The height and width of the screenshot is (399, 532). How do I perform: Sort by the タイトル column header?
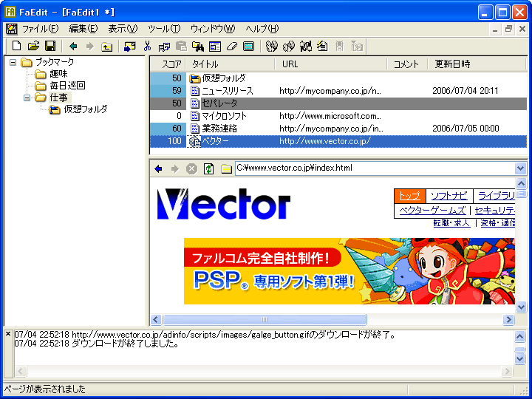click(231, 64)
